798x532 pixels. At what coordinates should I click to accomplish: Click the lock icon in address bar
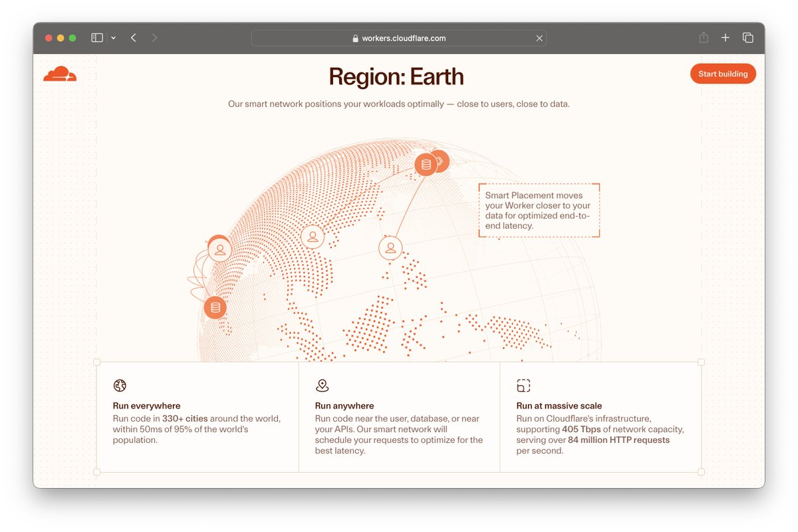coord(356,39)
